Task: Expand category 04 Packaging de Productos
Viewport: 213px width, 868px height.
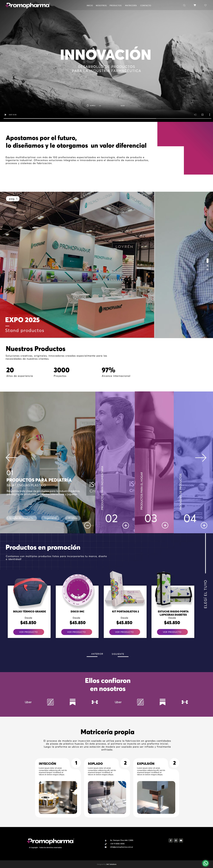Action: (x=204, y=525)
